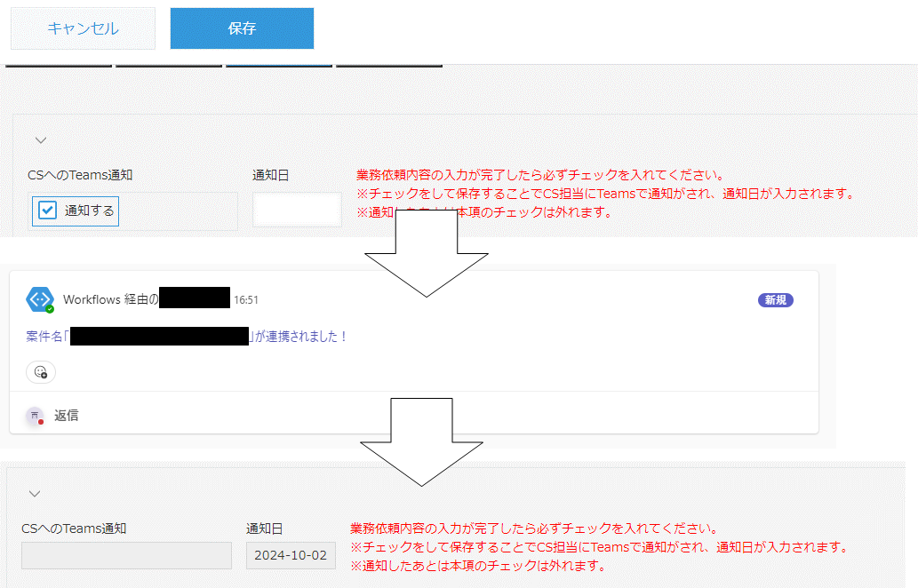Viewport: 918px width, 588px height.
Task: Toggle the 通知する checkbox
Action: click(x=48, y=211)
